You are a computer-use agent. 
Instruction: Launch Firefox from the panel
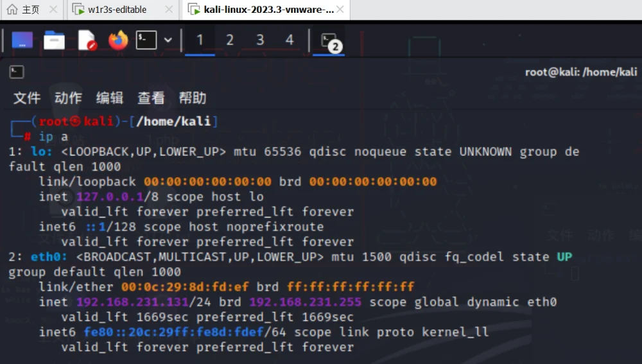pos(118,40)
